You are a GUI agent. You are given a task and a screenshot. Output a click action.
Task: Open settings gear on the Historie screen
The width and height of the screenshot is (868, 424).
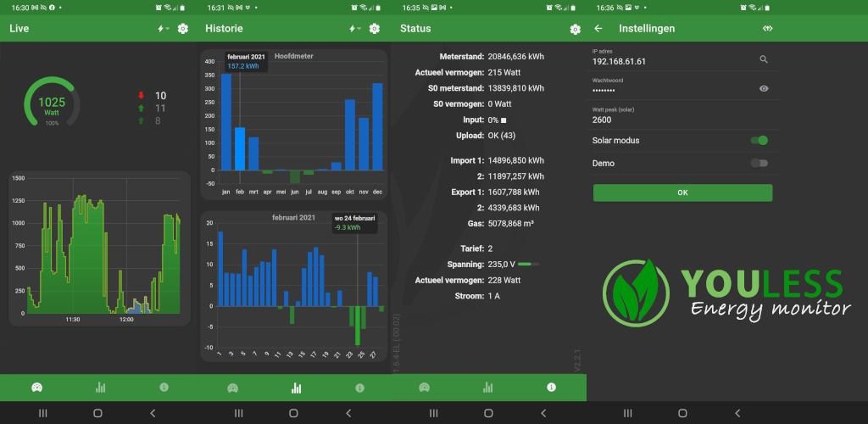[x=374, y=29]
